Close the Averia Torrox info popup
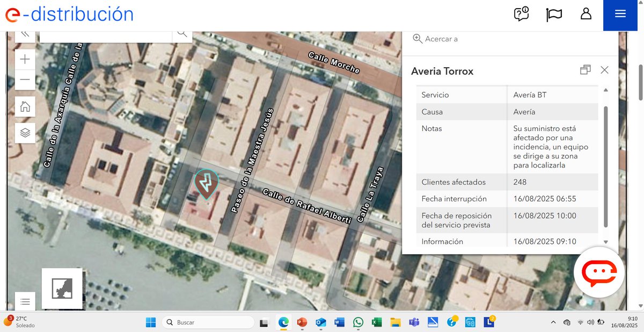This screenshot has width=644, height=332. point(605,70)
